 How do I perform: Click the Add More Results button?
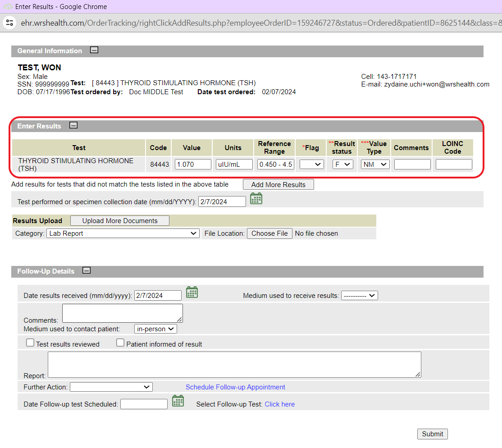[278, 184]
